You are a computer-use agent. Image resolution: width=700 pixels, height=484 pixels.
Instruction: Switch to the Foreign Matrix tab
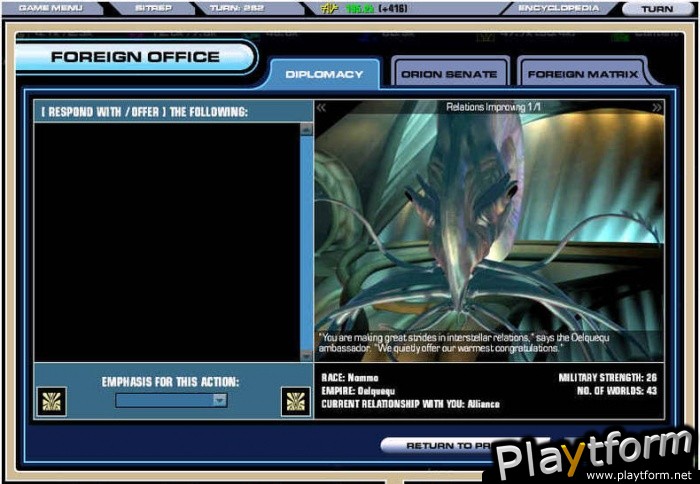click(x=583, y=74)
